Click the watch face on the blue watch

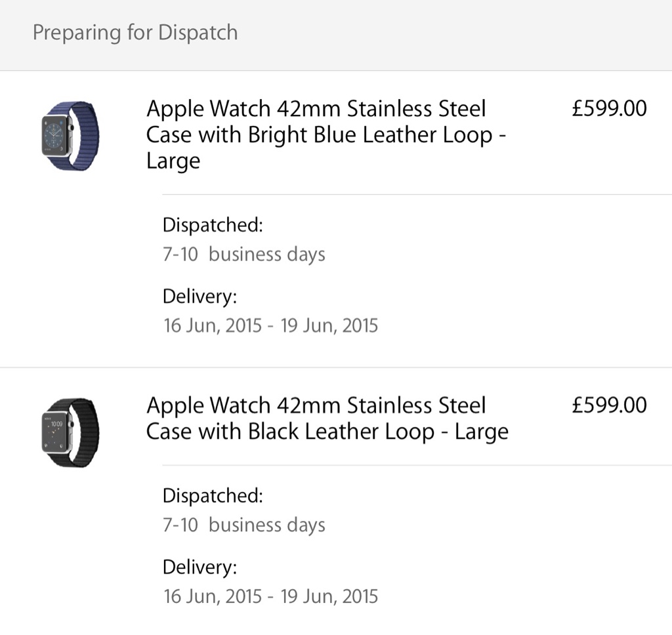tap(56, 136)
